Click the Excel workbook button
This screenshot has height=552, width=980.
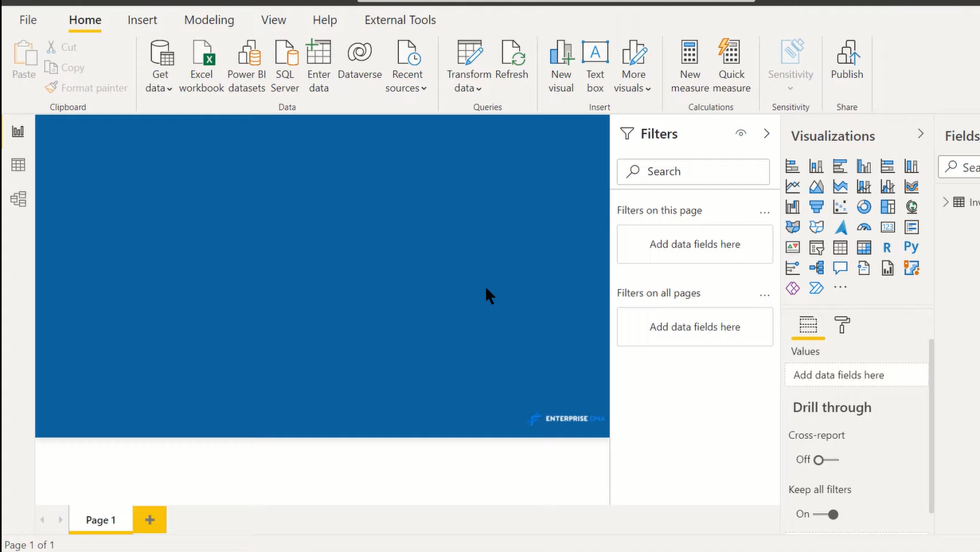click(201, 66)
